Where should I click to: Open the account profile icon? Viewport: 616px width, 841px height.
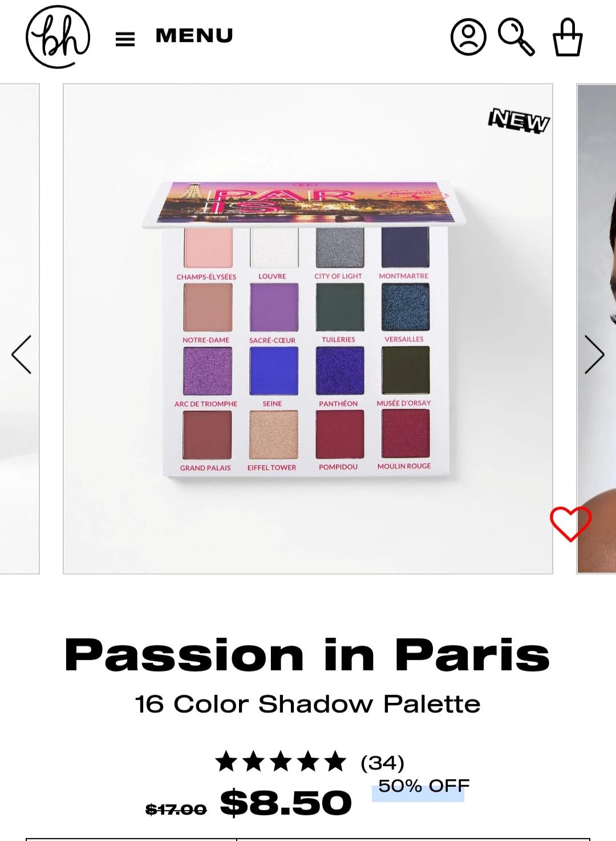click(x=468, y=38)
